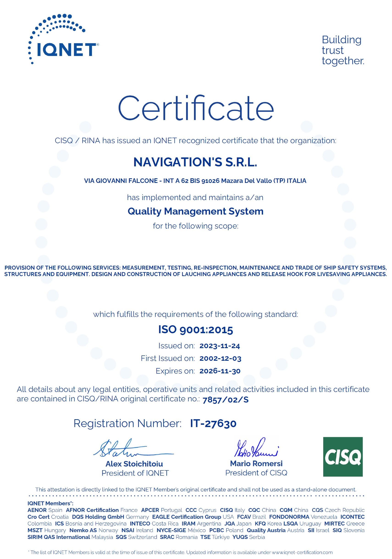Click 'DQS Holding GmbH' member entry

pos(98,517)
